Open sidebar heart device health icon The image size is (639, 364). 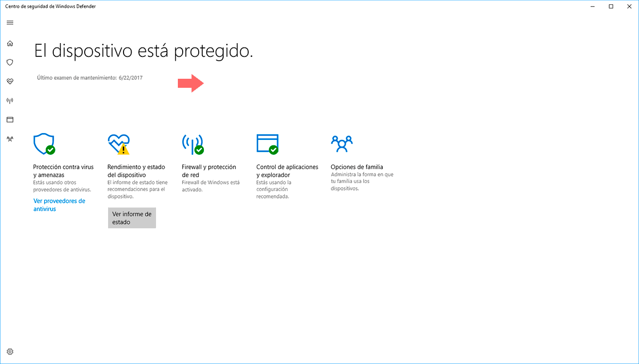click(x=10, y=81)
